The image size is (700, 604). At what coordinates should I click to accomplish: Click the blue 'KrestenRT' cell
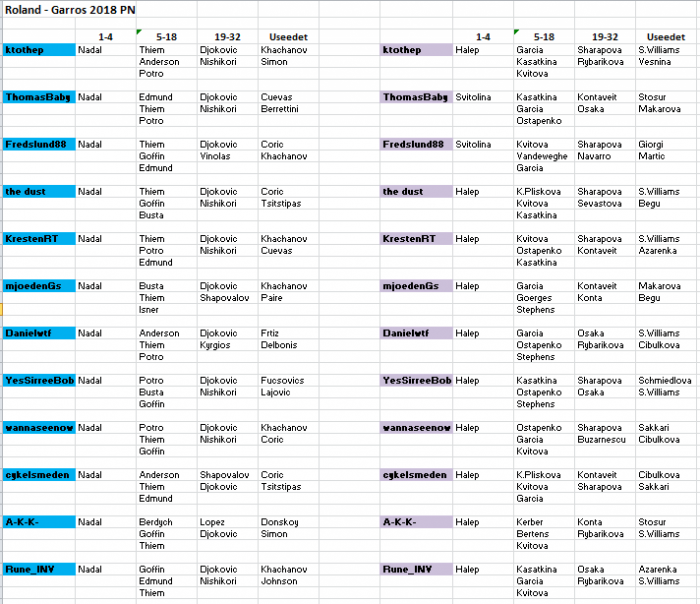pos(39,239)
